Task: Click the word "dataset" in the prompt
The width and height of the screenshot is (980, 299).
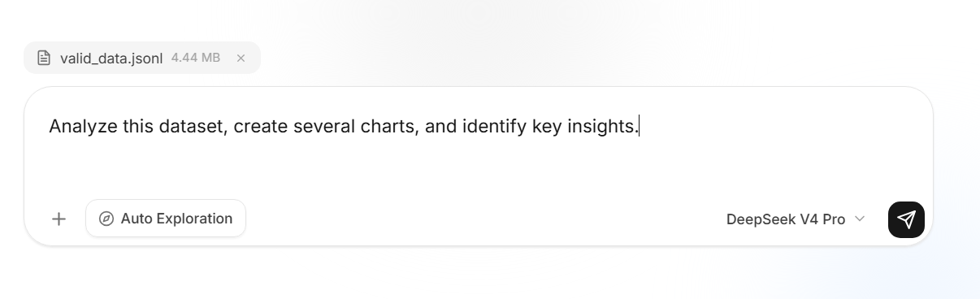Action: [192, 127]
